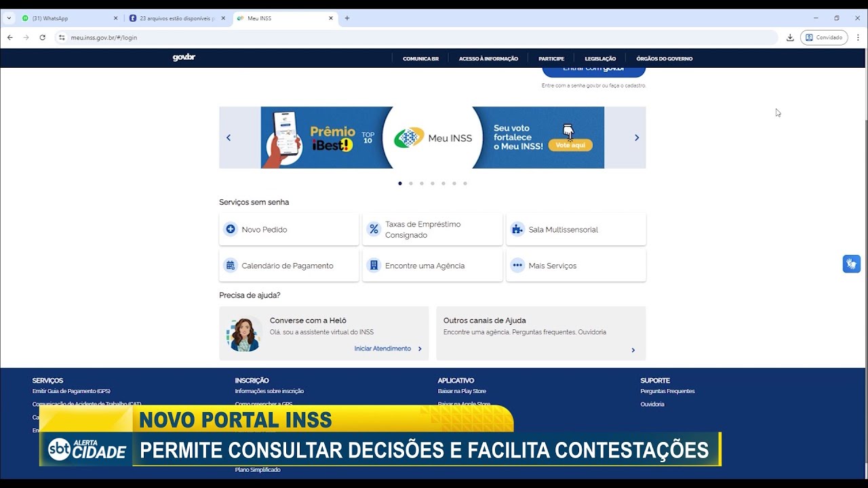868x488 pixels.
Task: Click the browser back arrow
Action: tap(9, 37)
